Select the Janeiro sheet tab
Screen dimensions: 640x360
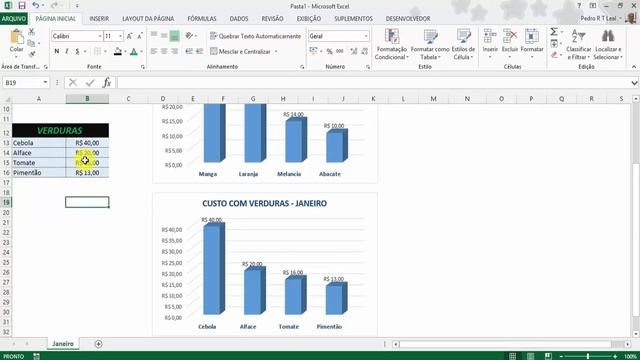tap(63, 344)
